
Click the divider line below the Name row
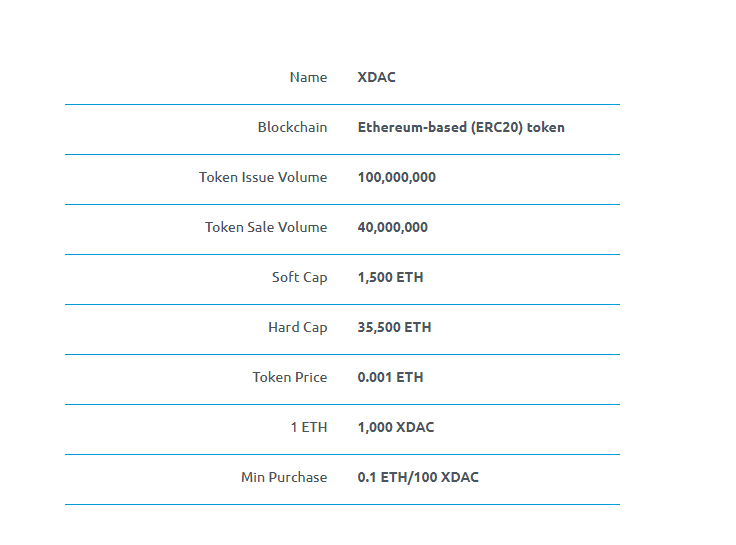[x=342, y=104]
